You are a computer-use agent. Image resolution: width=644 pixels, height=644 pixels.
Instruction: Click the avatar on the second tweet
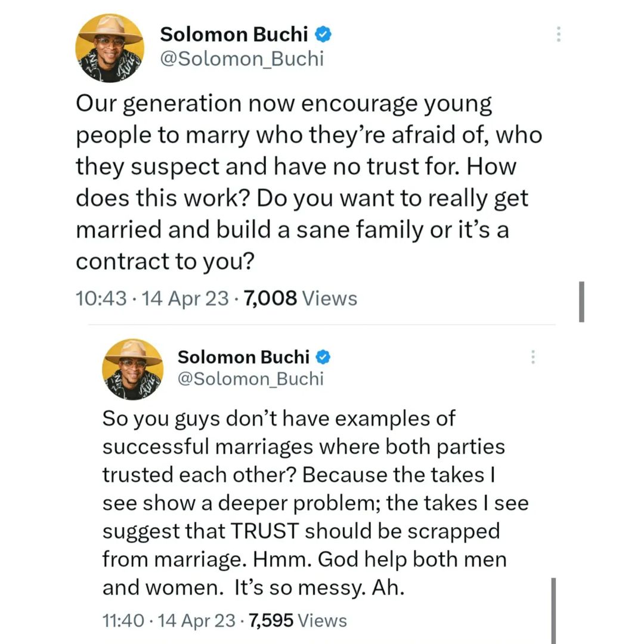(132, 369)
